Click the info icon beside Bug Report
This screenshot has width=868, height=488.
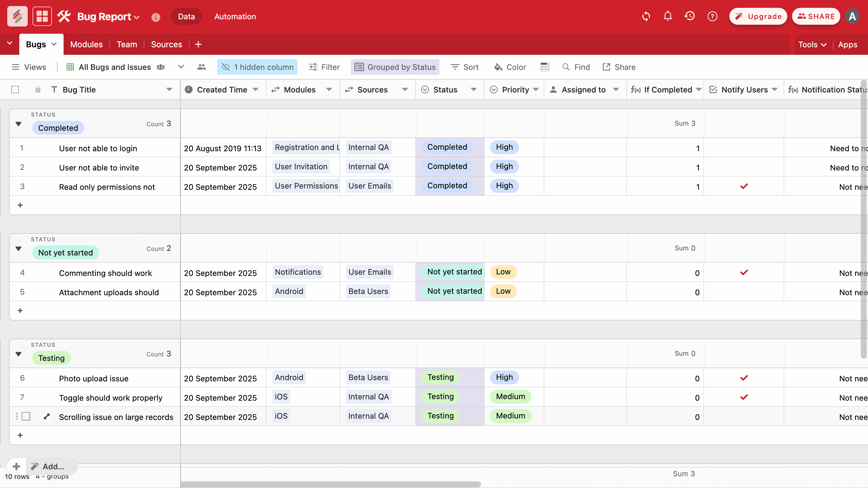tap(155, 17)
